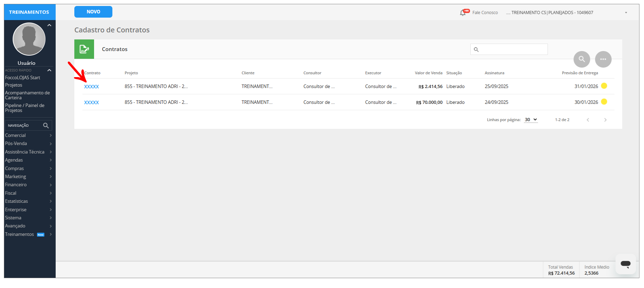
Task: Open the company selector dropdown arrow
Action: (x=626, y=13)
